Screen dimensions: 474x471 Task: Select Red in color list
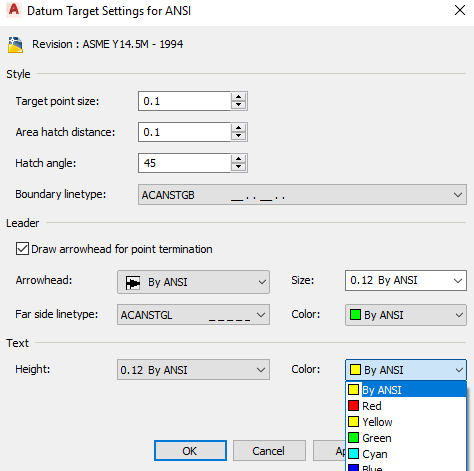(x=406, y=406)
